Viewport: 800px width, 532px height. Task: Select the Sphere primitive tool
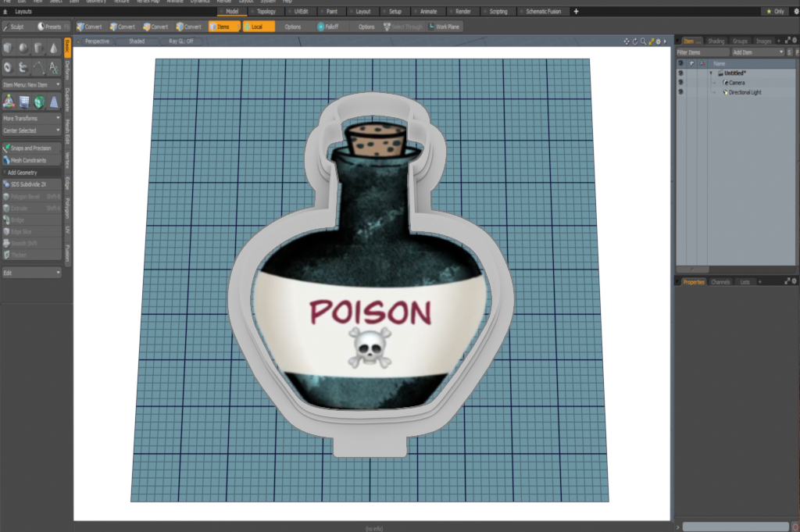pyautogui.click(x=23, y=48)
